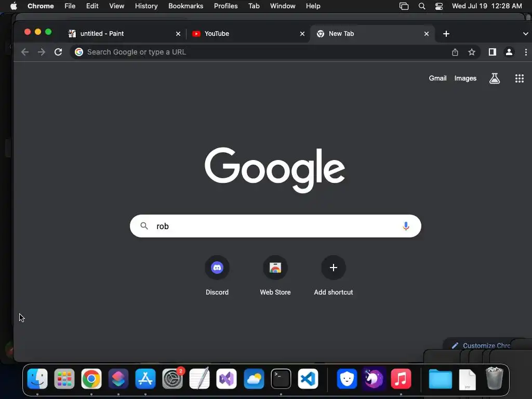Open Bitwarden shield icon in dock
The height and width of the screenshot is (399, 532).
[x=347, y=379]
